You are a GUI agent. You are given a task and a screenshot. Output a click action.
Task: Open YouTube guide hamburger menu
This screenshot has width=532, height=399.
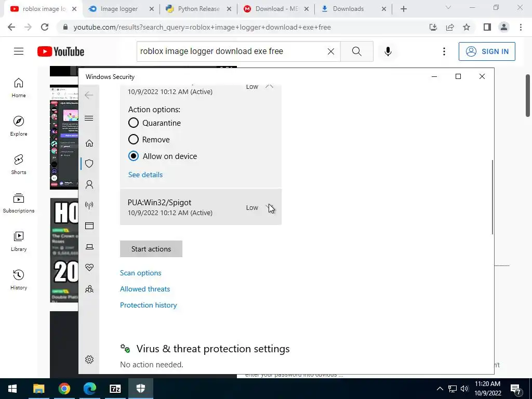[19, 51]
